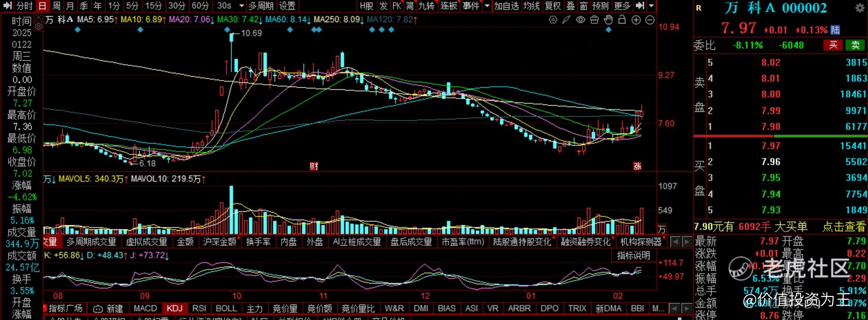The height and width of the screenshot is (320, 868).
Task: Toggle 复权 price adjustment option
Action: (552, 6)
